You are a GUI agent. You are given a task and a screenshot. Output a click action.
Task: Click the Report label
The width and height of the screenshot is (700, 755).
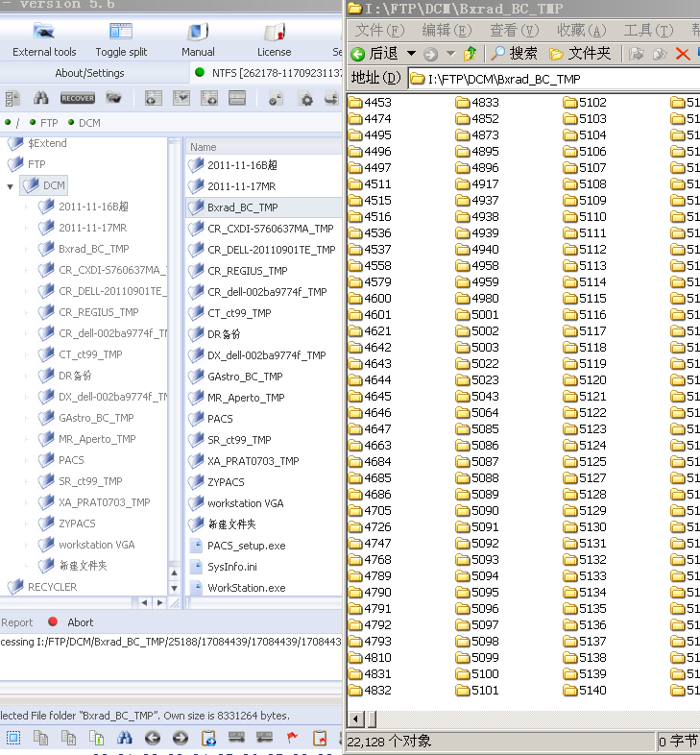point(17,622)
